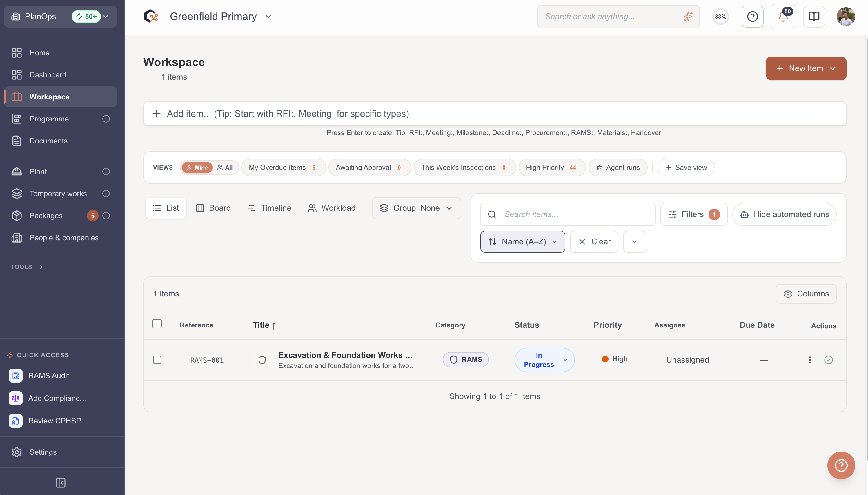The image size is (868, 495).
Task: Switch the view filter to Mine
Action: (x=197, y=167)
